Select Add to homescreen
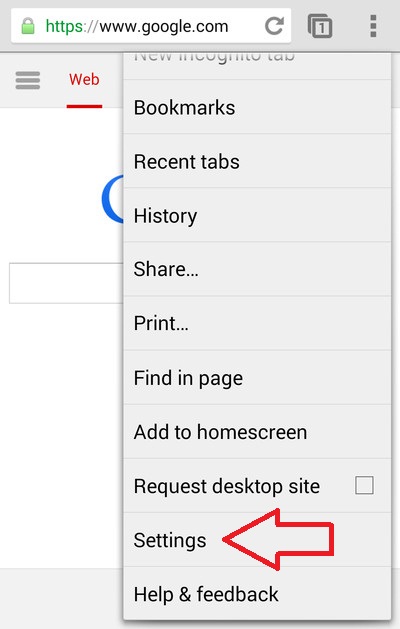The height and width of the screenshot is (629, 400). 257,432
